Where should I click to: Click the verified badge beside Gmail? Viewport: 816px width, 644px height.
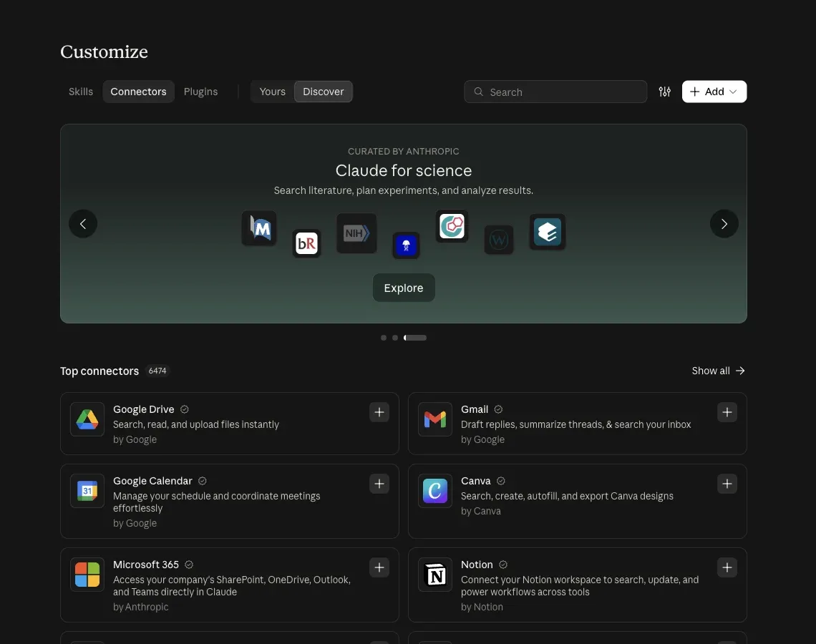(x=498, y=409)
